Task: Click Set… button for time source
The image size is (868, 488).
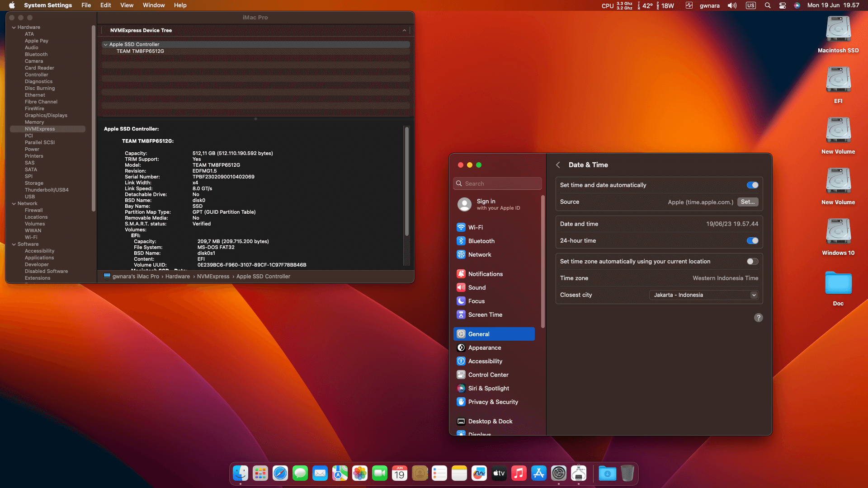Action: tap(748, 202)
